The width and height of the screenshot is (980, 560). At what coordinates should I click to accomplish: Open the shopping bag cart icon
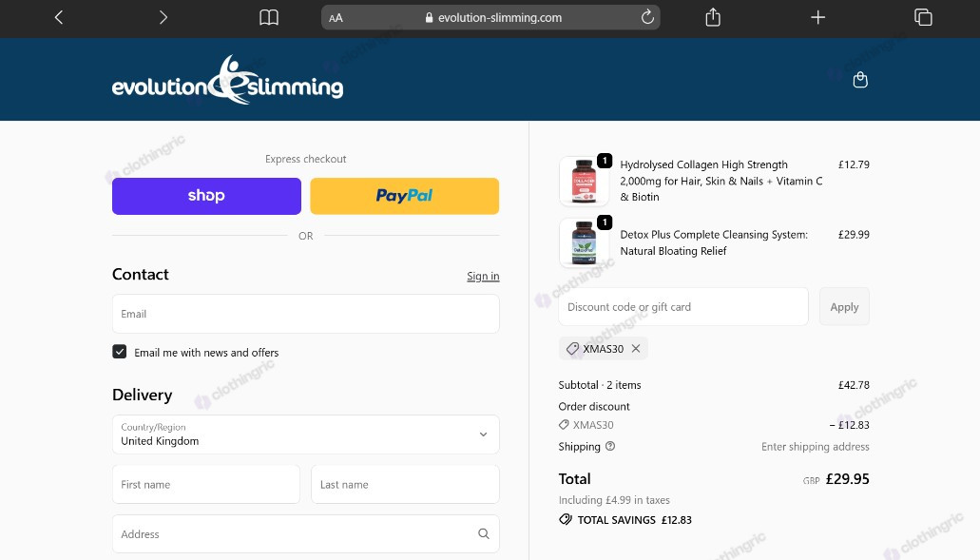tap(860, 80)
